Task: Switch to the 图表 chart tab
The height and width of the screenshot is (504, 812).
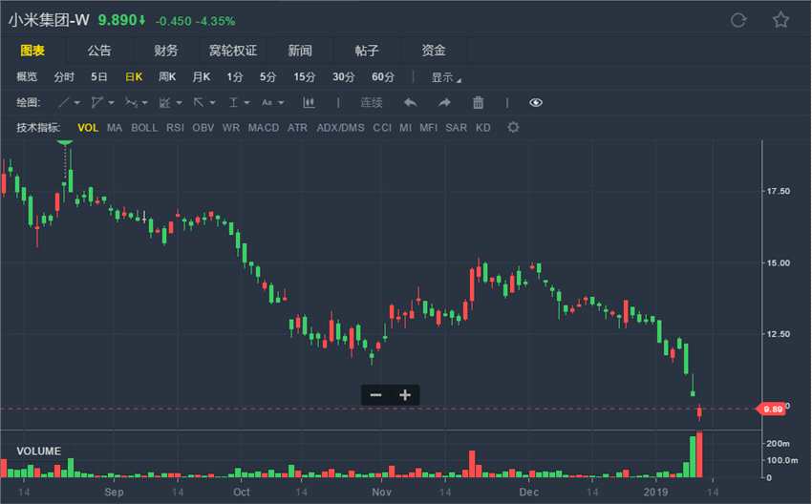Action: [x=32, y=51]
